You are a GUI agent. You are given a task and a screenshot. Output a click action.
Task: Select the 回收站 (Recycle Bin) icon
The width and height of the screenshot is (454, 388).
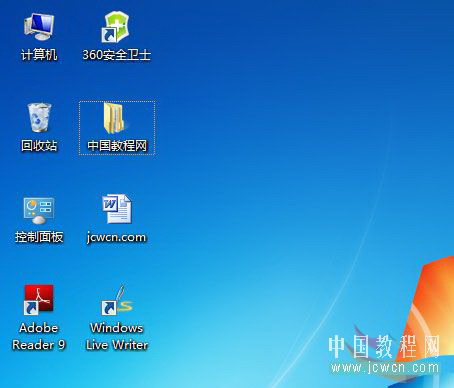click(39, 117)
